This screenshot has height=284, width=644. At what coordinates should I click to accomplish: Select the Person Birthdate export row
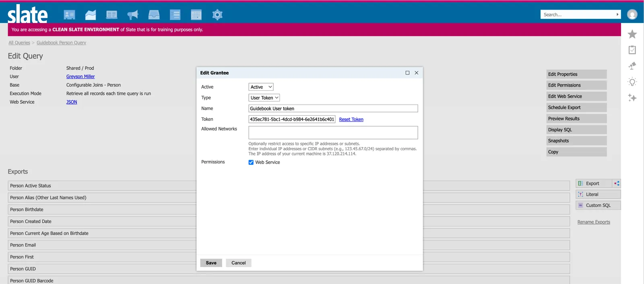(289, 209)
